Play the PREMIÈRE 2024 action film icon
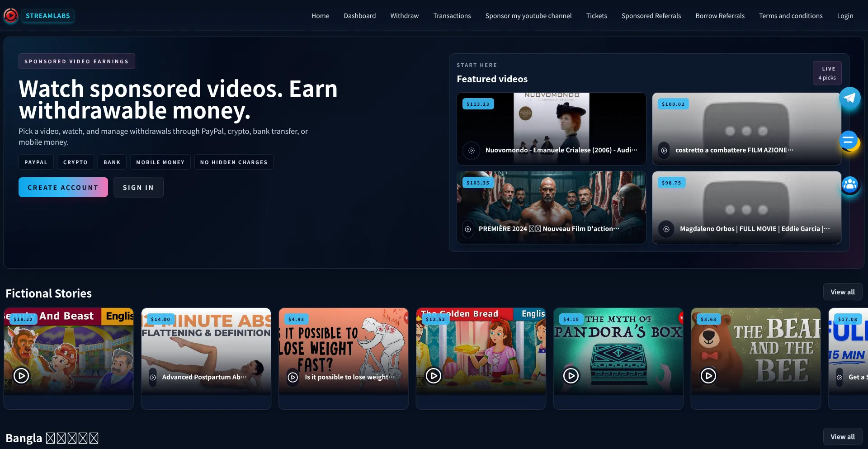The image size is (868, 449). [468, 229]
